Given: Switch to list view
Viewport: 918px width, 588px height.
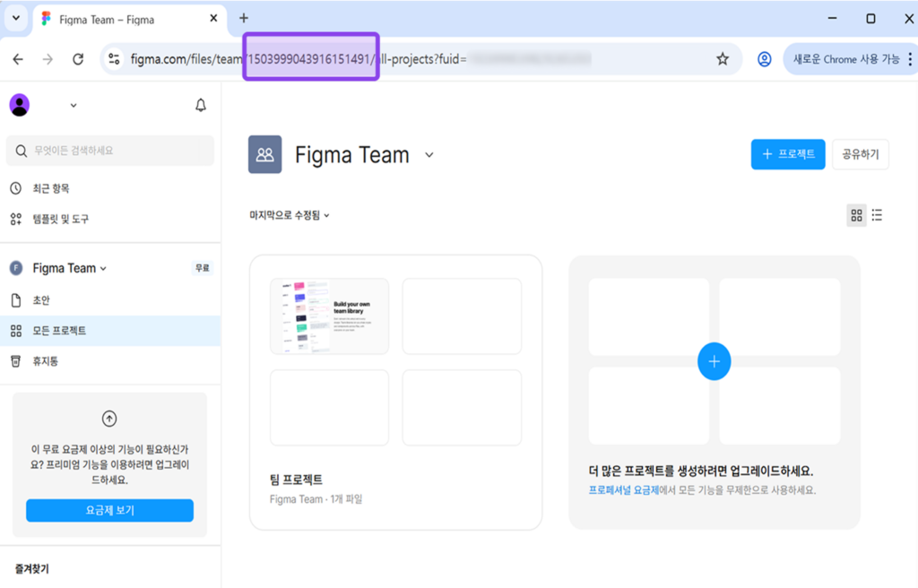Looking at the screenshot, I should [x=877, y=215].
